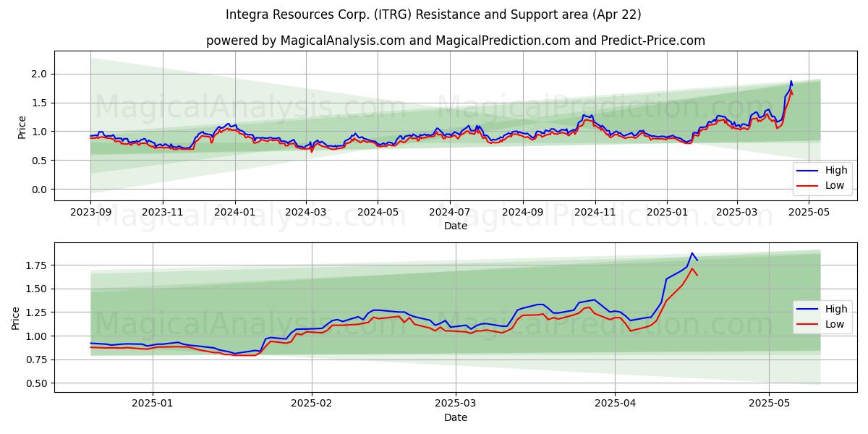The width and height of the screenshot is (868, 434).
Task: Click the '0.50' price tick label
Action: click(x=37, y=383)
